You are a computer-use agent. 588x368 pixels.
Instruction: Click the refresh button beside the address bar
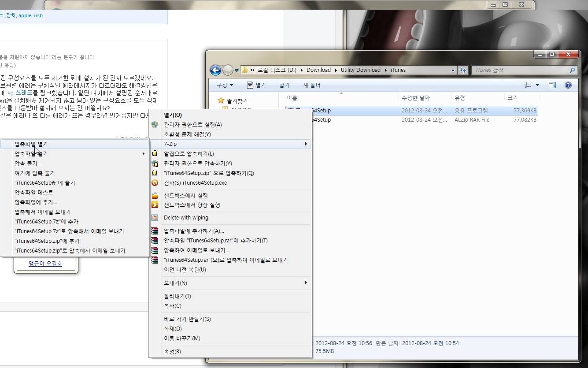click(463, 70)
